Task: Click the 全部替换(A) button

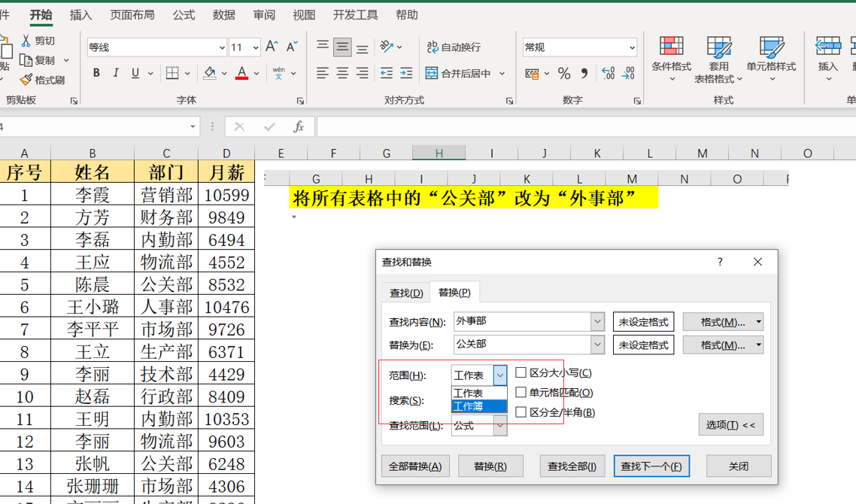Action: pos(415,466)
